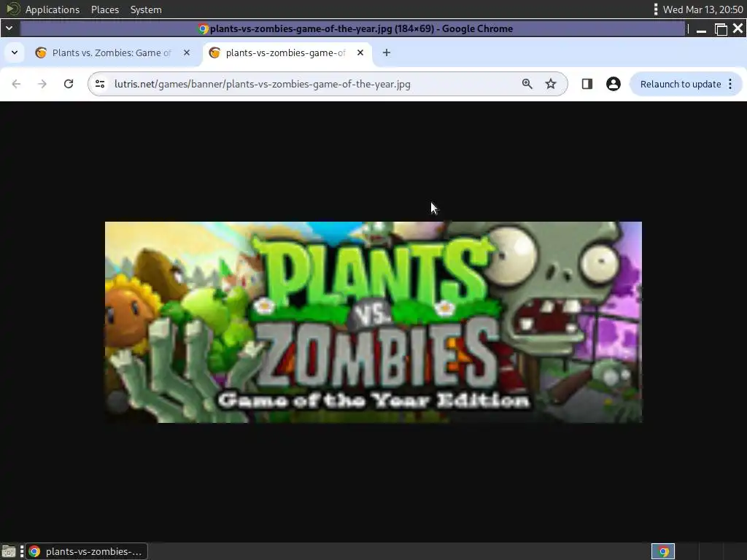This screenshot has height=560, width=747.
Task: Go back to the previous page
Action: 16,84
